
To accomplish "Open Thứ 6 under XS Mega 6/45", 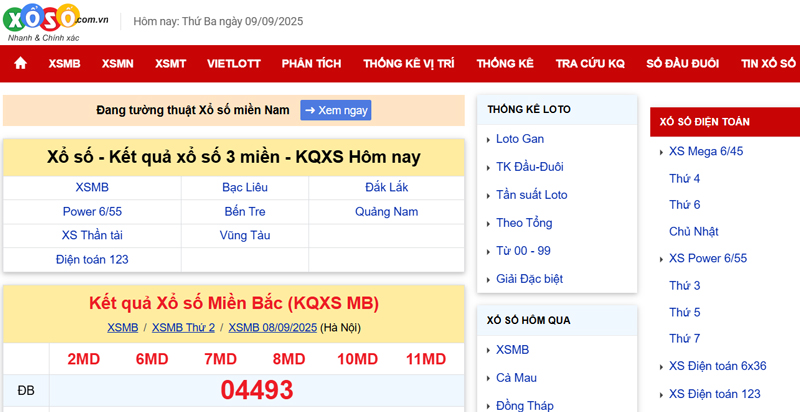I will click(685, 205).
